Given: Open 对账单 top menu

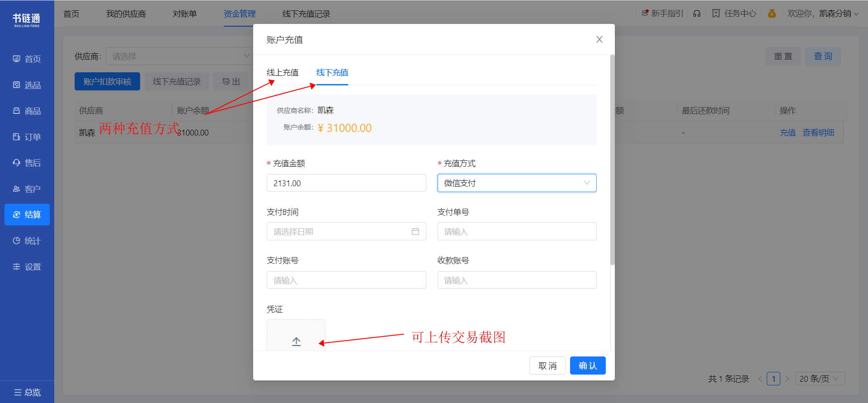Looking at the screenshot, I should coord(185,14).
